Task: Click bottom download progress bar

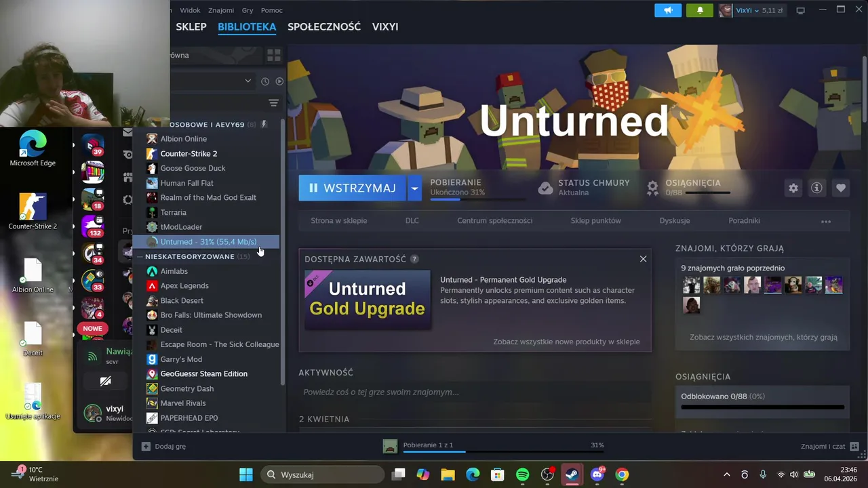Action: [503, 451]
